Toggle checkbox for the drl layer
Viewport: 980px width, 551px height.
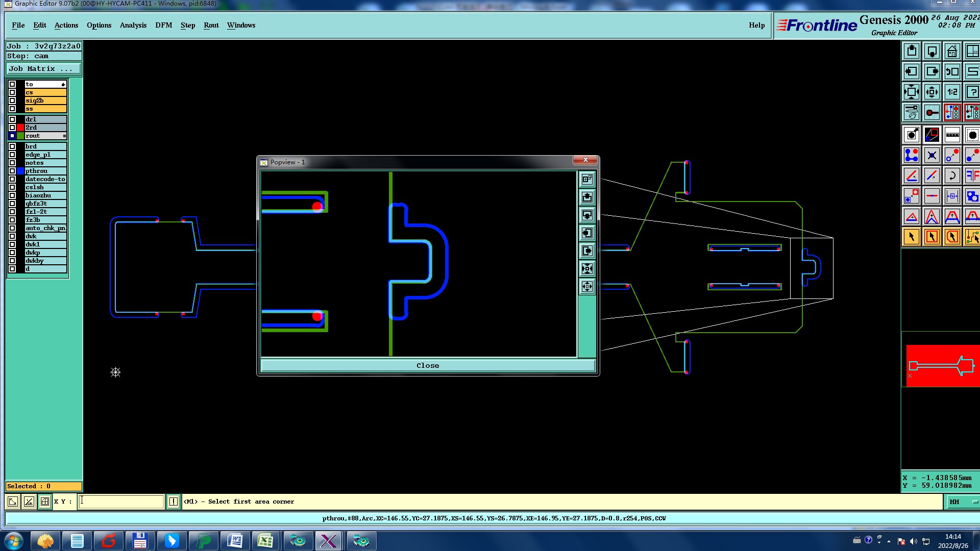coord(12,119)
